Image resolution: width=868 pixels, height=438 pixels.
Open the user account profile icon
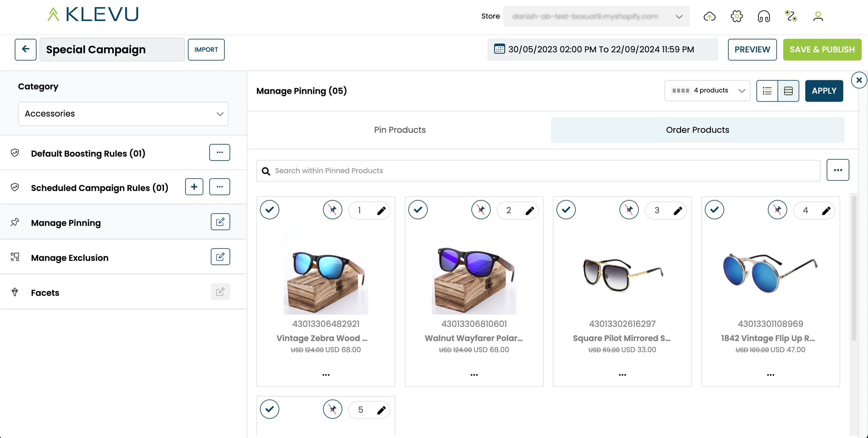tap(818, 16)
